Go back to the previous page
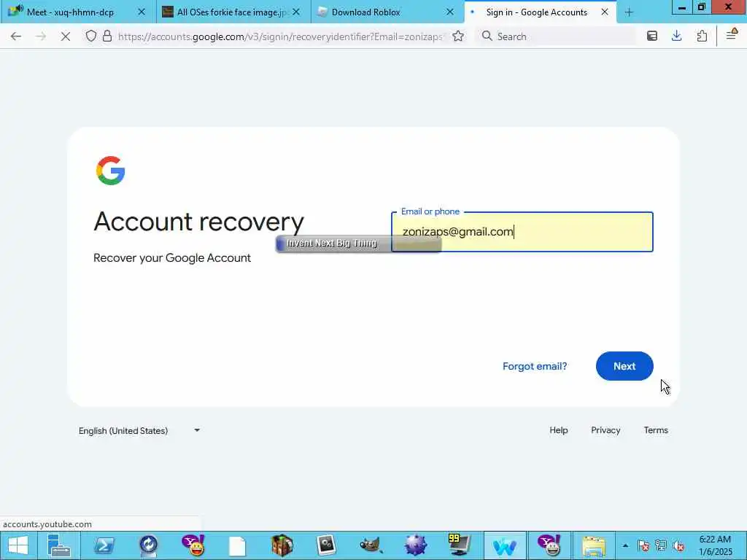747x560 pixels. point(16,36)
